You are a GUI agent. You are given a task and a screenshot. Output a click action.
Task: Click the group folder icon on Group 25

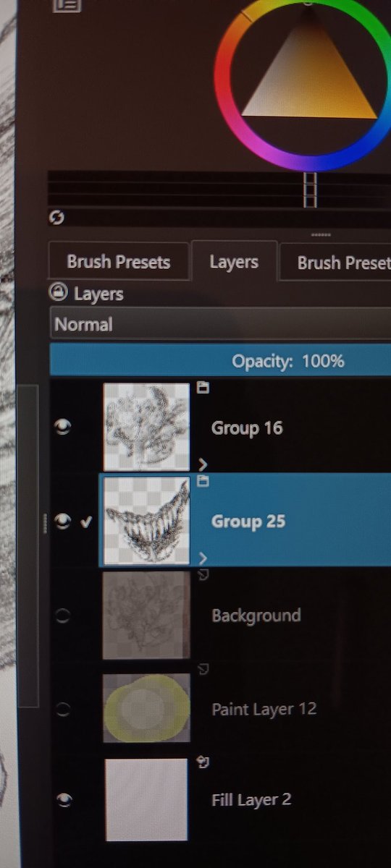[203, 481]
